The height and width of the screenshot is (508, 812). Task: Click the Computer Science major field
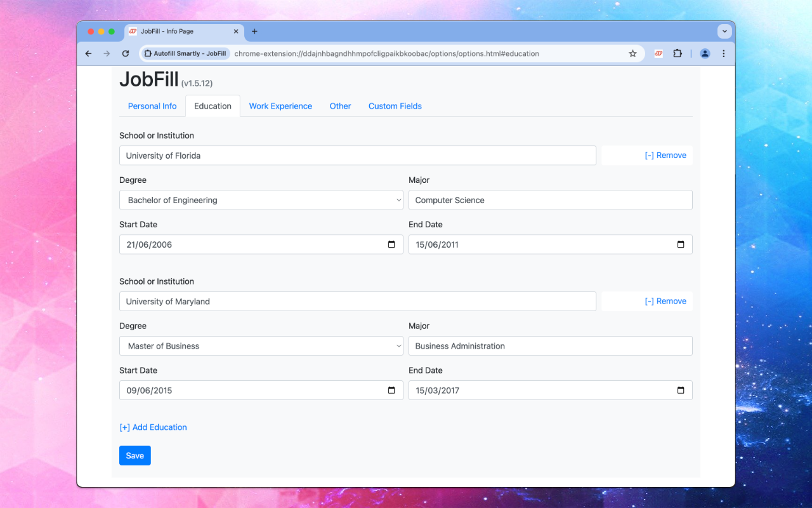tap(551, 200)
